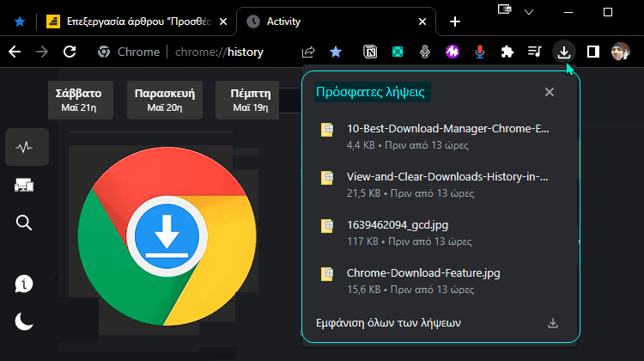This screenshot has height=361, width=644.
Task: Open the activity pulse view in sidebar
Action: [x=25, y=147]
